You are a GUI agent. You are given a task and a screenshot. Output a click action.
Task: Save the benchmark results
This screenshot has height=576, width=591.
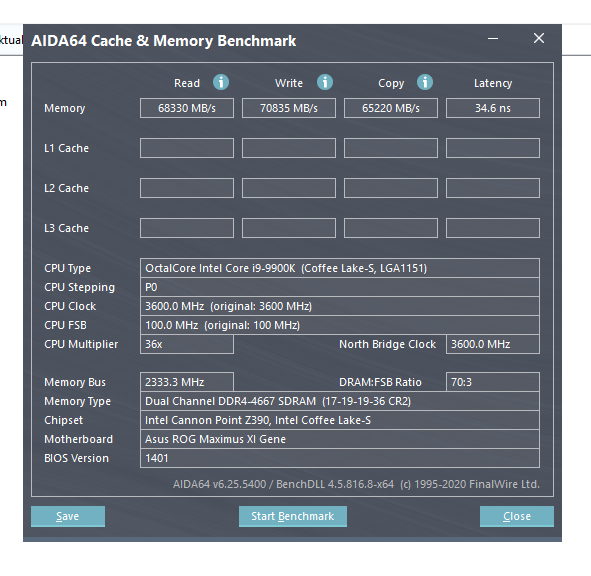(x=68, y=516)
